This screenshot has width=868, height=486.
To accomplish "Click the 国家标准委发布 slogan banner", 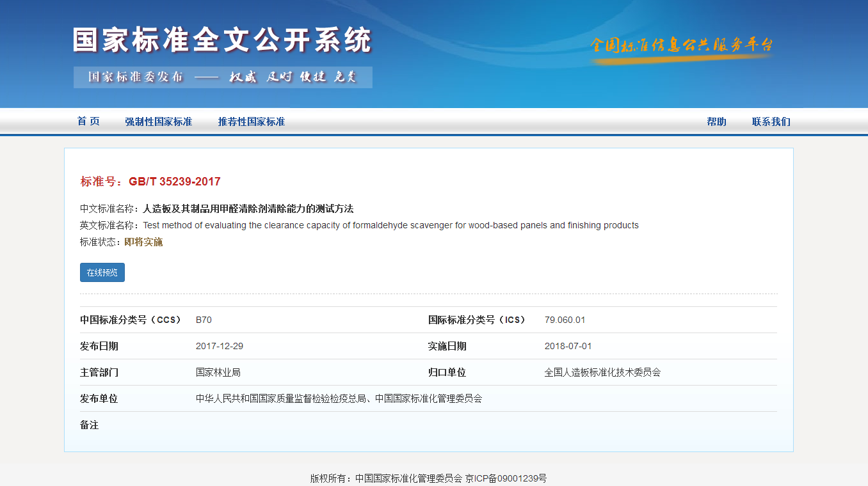I will [222, 77].
